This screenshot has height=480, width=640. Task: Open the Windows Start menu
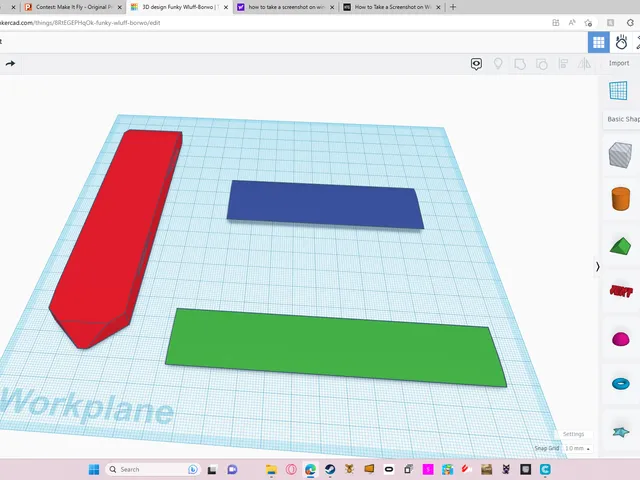94,469
